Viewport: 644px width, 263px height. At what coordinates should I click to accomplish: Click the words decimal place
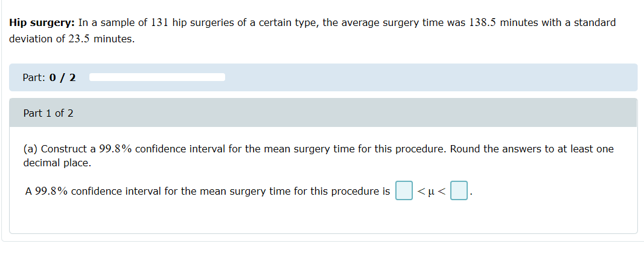click(56, 163)
